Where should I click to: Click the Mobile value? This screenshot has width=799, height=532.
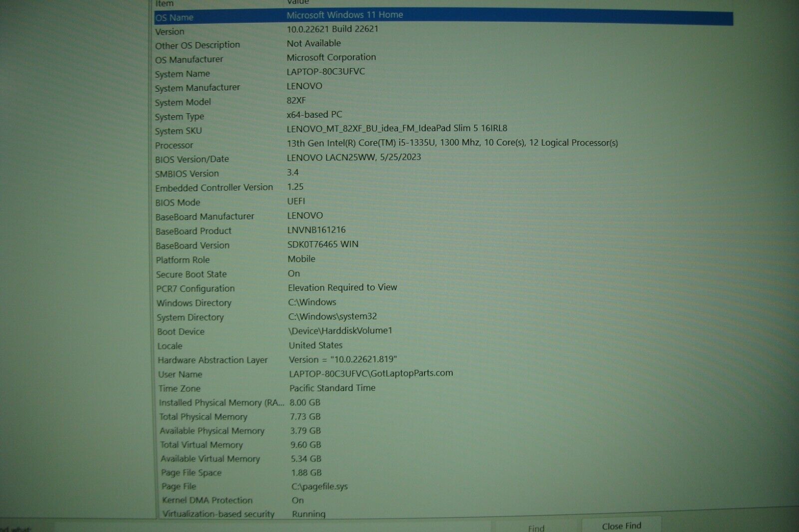point(302,259)
